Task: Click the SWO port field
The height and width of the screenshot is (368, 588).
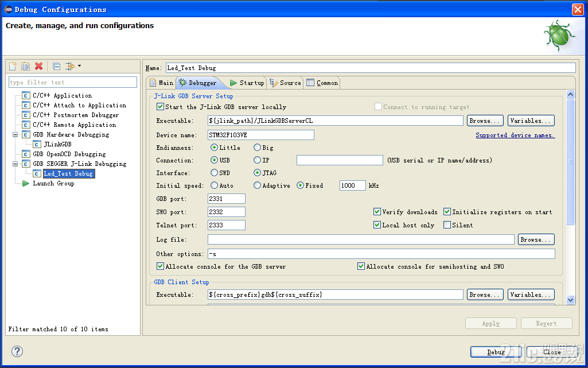Action: (227, 212)
